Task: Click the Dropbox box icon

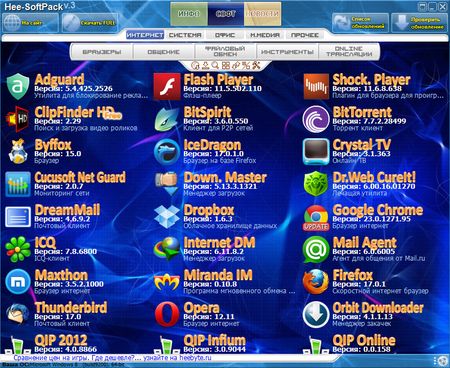Action: pyautogui.click(x=167, y=217)
